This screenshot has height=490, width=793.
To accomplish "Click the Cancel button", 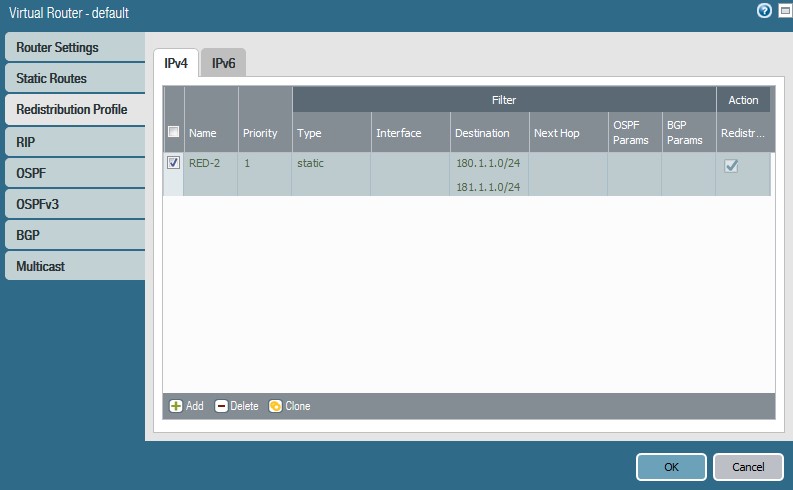I will [x=748, y=467].
